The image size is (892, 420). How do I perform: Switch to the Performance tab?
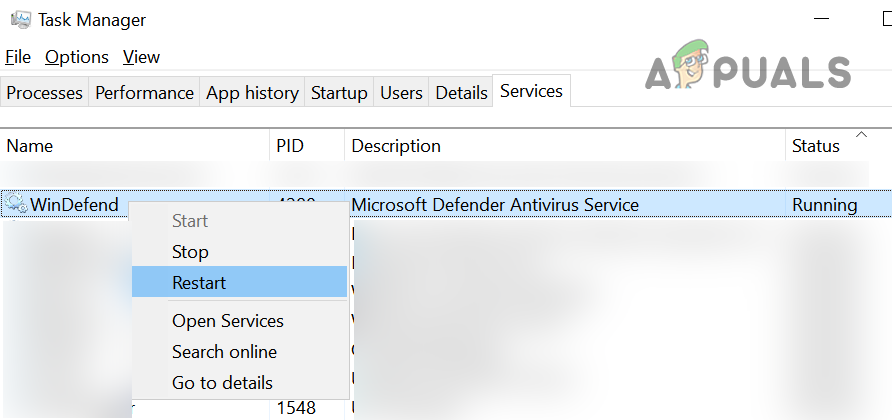(144, 93)
